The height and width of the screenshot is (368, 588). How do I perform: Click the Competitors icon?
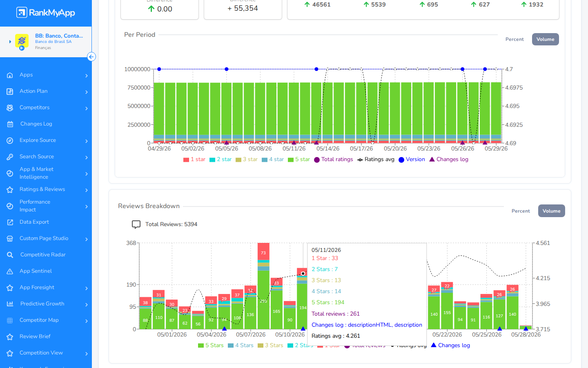(10, 108)
